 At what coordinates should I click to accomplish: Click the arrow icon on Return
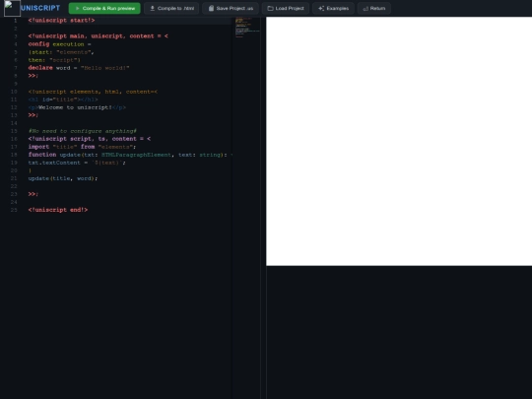tap(366, 9)
